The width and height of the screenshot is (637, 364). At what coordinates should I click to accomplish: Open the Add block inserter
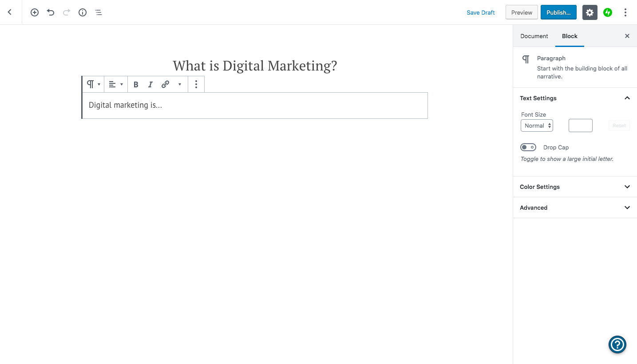click(35, 12)
